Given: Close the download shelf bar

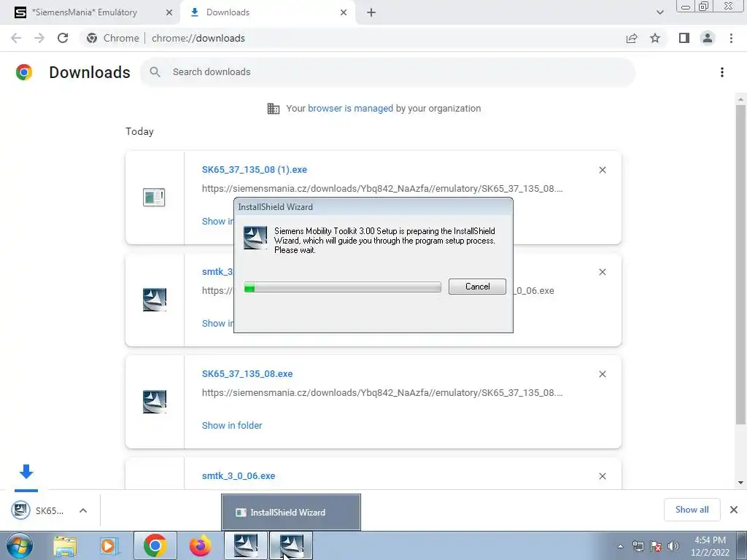Looking at the screenshot, I should point(734,510).
